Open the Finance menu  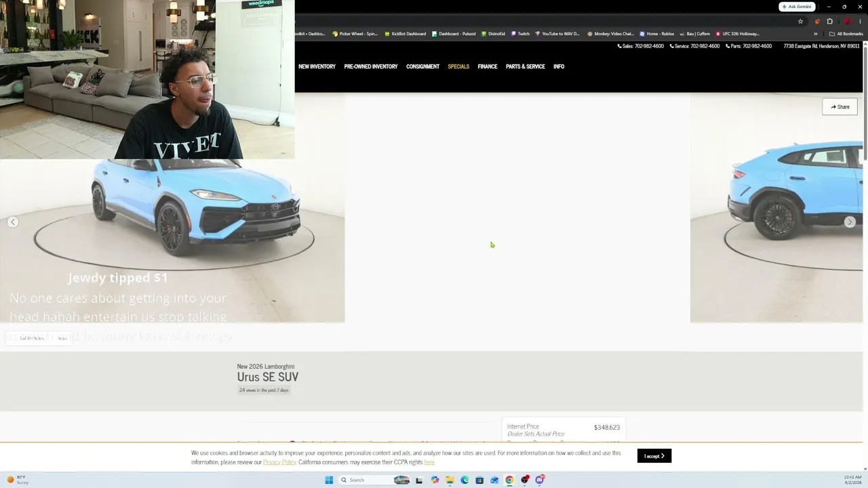tap(488, 66)
